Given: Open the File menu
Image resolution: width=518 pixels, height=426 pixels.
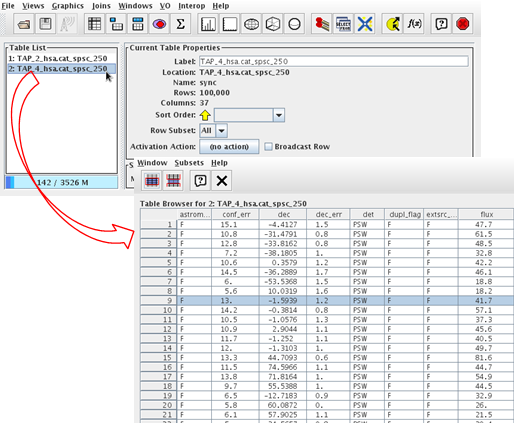Looking at the screenshot, I should (x=8, y=6).
